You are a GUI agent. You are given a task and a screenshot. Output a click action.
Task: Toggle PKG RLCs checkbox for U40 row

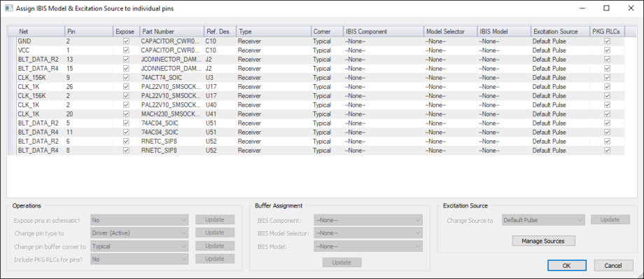[x=607, y=105]
